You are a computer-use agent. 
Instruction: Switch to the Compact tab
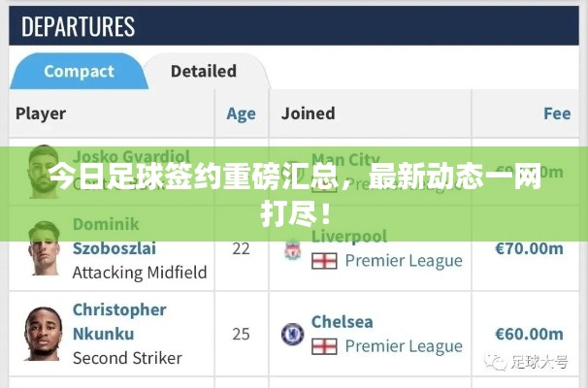pos(79,71)
